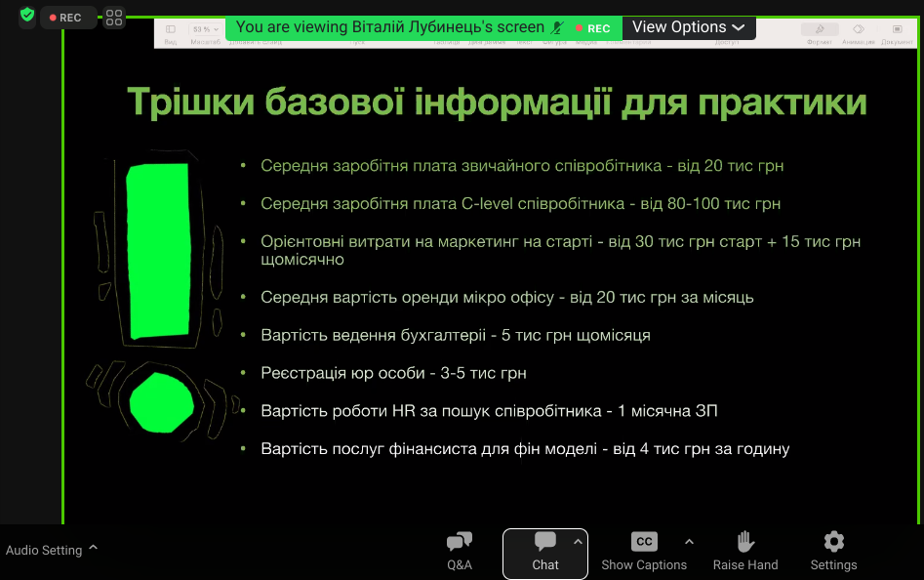The height and width of the screenshot is (580, 924).
Task: Click the green REC badge in banner
Action: (593, 28)
